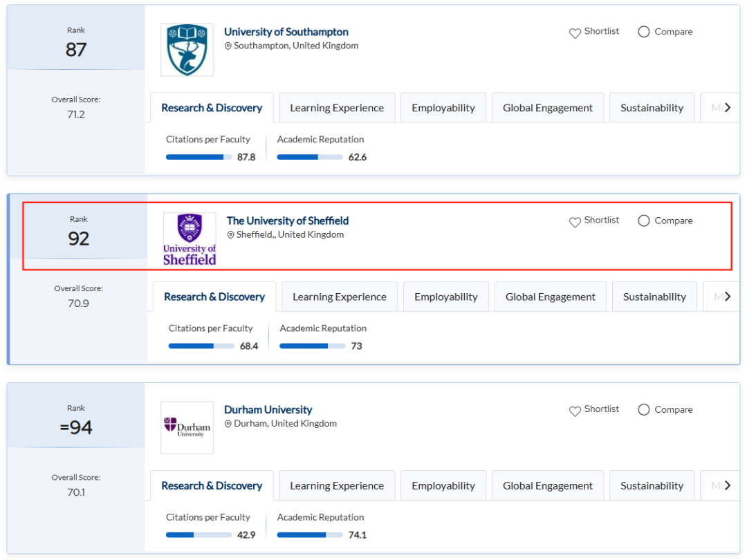Click Southampton citations value 87.8

pos(246,157)
